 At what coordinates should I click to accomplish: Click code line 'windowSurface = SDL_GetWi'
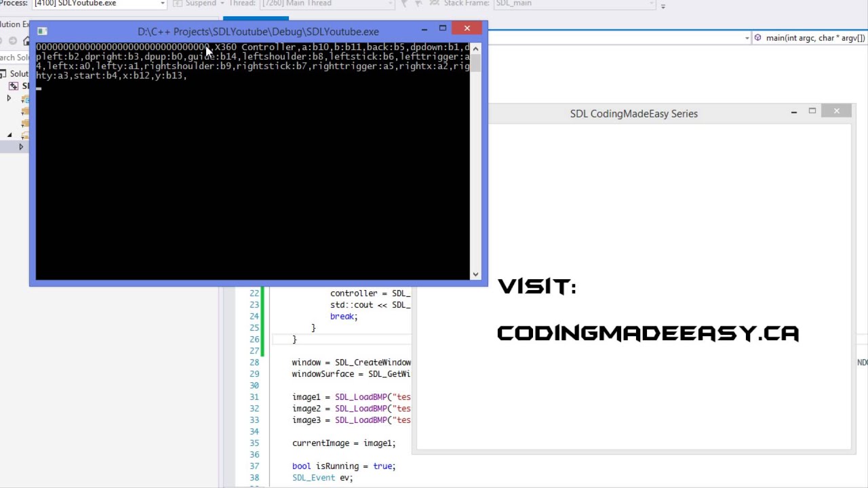pyautogui.click(x=351, y=374)
